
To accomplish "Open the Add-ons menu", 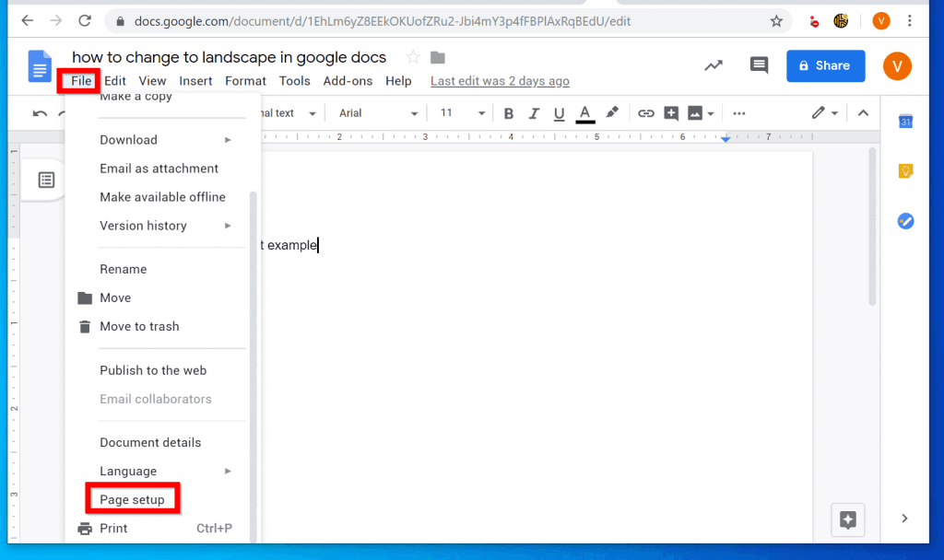I will click(348, 81).
